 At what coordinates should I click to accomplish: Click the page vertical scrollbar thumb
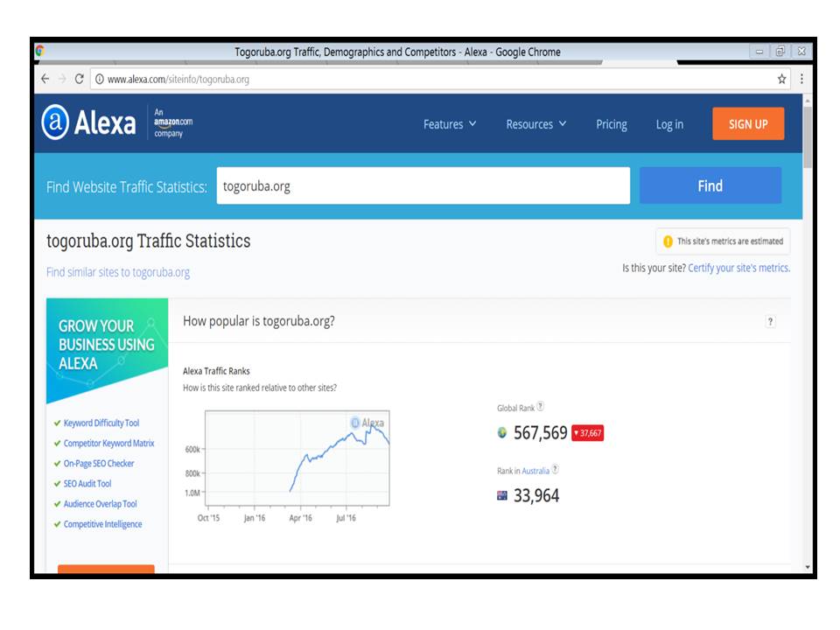(x=808, y=136)
